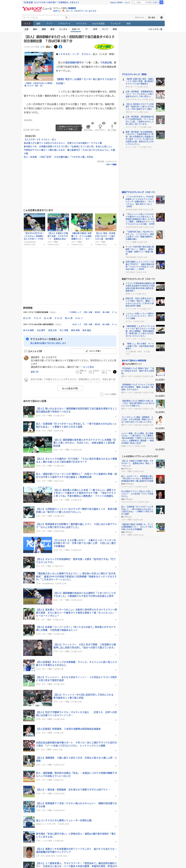Select the 経済 category tab

point(52,29)
